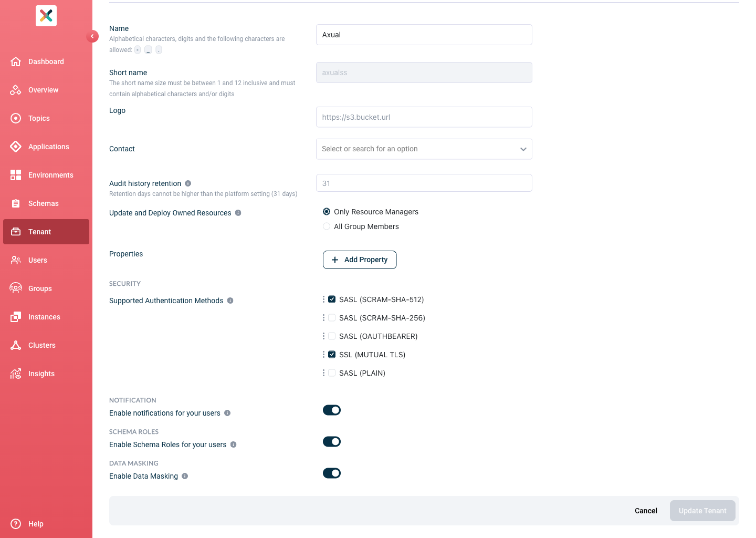The width and height of the screenshot is (756, 538).
Task: Click the Schemas clipboard icon
Action: (x=16, y=203)
